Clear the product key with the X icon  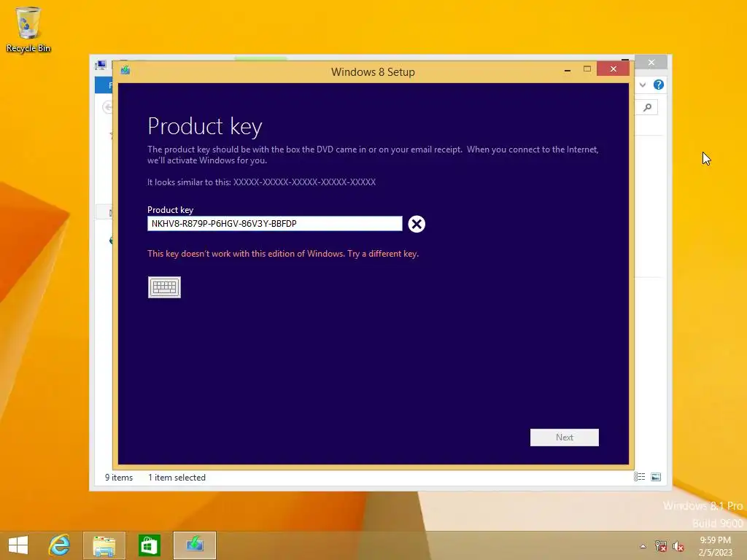[417, 224]
